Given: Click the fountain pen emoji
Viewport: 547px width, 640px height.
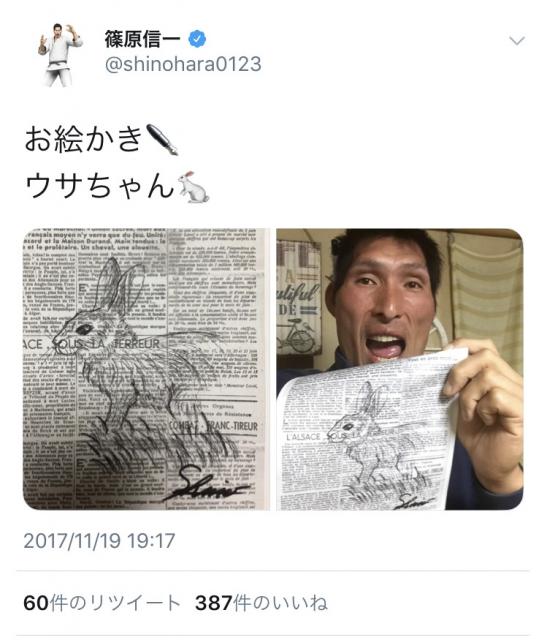Looking at the screenshot, I should pos(162,140).
